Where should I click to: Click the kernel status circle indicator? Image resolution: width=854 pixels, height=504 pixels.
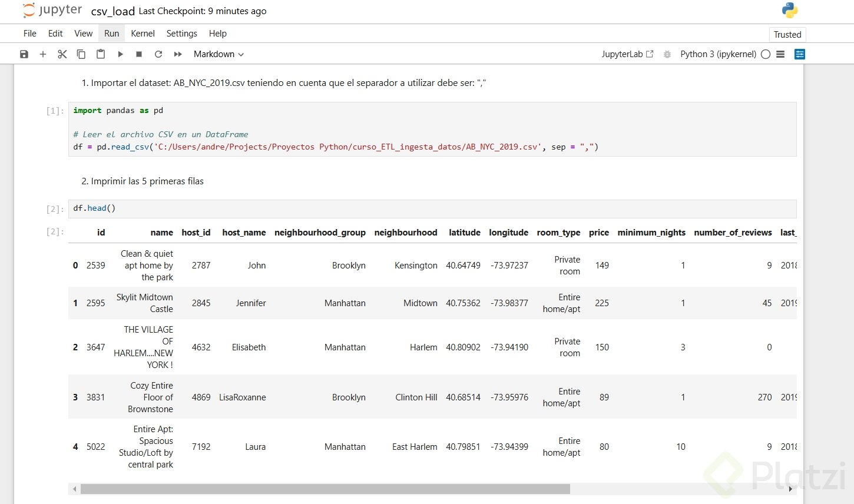point(766,54)
